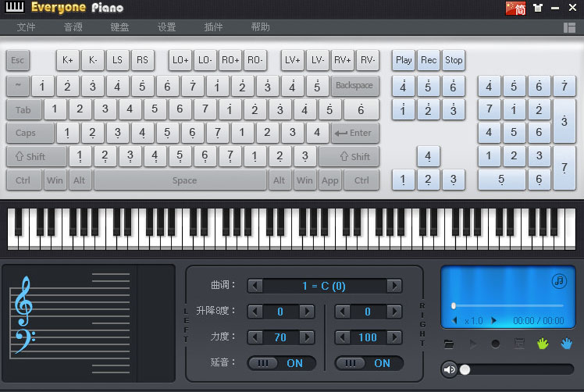Screen dimensions: 584x392
Task: Click the Tab key
Action: click(23, 109)
